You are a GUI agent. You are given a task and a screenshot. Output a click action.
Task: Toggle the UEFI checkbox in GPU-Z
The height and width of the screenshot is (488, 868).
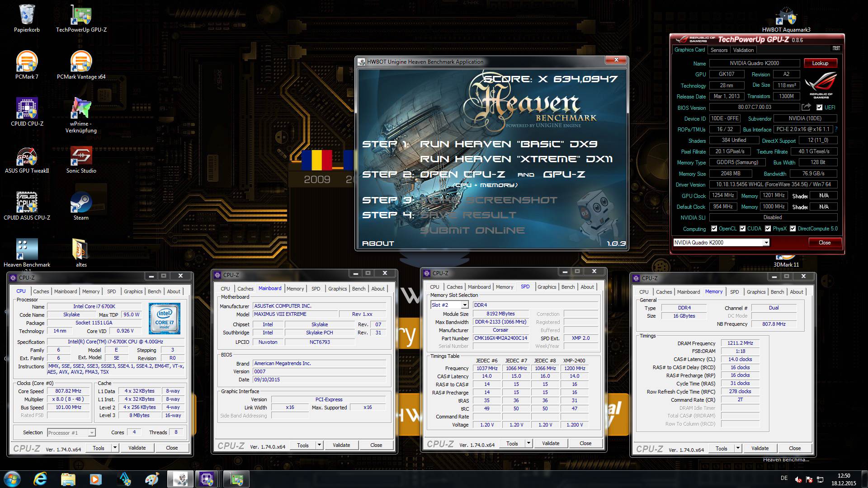[819, 108]
